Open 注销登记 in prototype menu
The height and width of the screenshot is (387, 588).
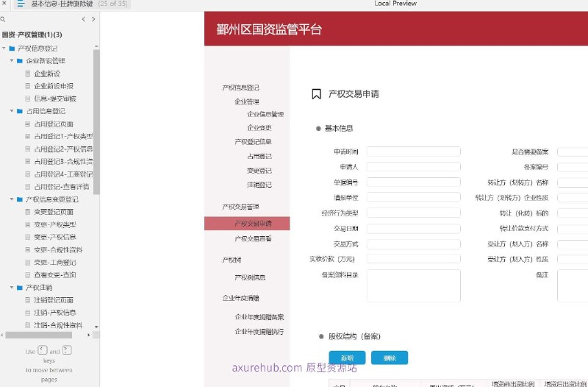(259, 185)
